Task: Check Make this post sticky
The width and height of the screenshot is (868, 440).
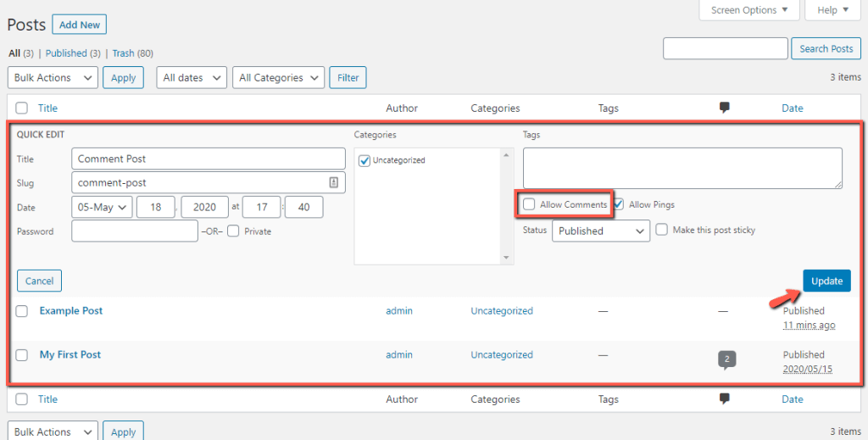Action: pos(661,230)
